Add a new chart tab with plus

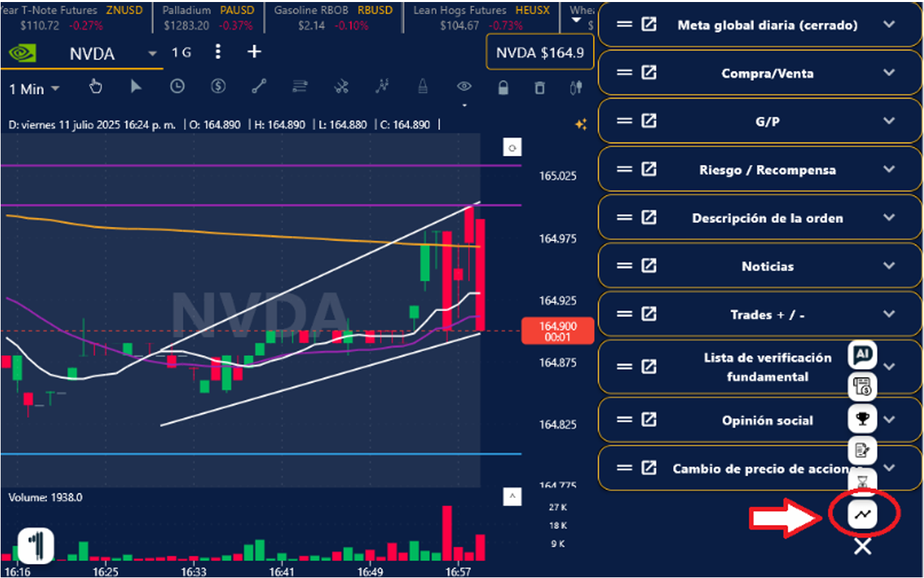(x=254, y=52)
